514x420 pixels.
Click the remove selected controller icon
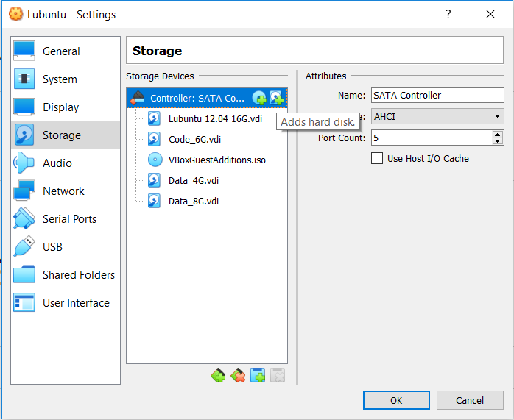(x=238, y=375)
